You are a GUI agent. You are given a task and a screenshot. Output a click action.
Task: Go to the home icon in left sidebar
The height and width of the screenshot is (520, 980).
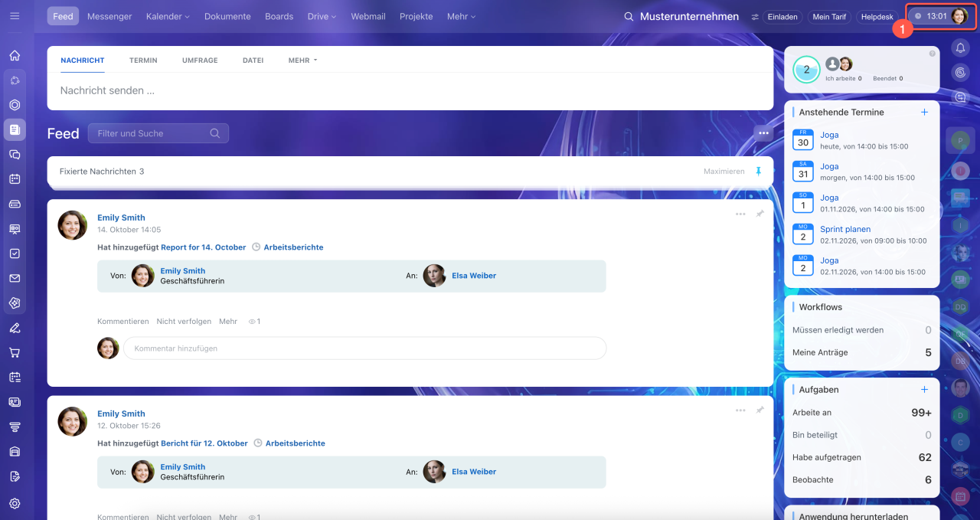tap(15, 55)
